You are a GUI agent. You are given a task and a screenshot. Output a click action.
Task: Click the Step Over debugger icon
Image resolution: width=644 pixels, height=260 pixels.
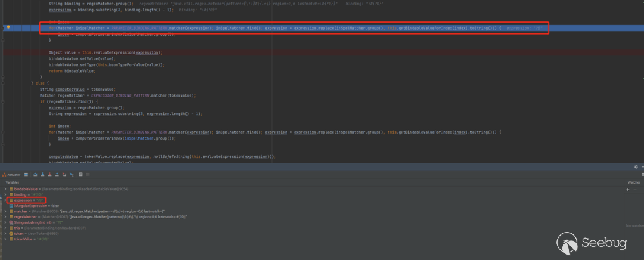pyautogui.click(x=35, y=175)
